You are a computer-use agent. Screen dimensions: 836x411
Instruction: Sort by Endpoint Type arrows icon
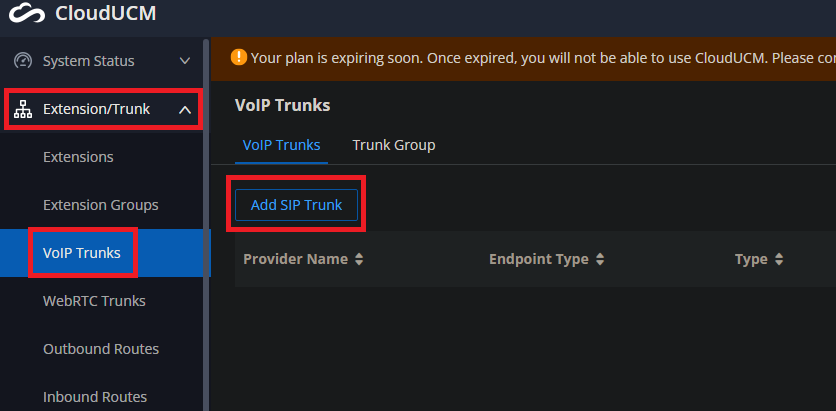click(600, 260)
